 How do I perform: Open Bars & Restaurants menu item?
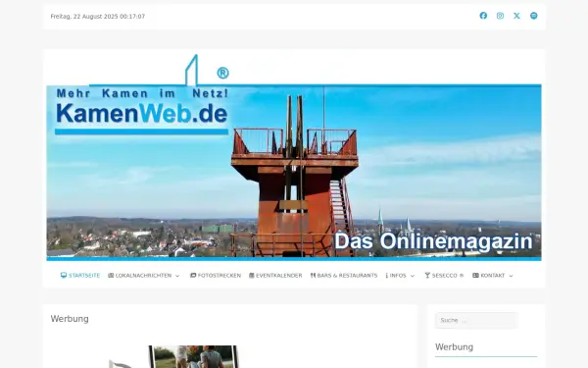[344, 275]
